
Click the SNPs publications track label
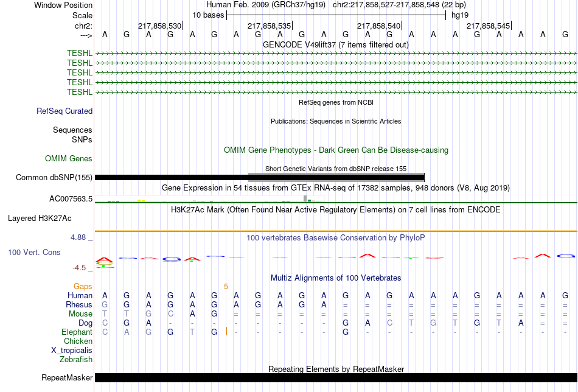pyautogui.click(x=82, y=139)
